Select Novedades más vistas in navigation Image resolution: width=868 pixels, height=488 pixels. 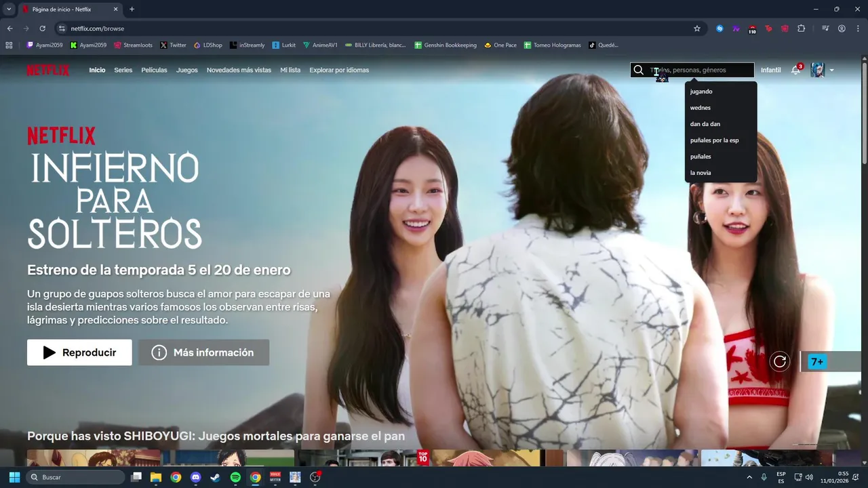(239, 70)
